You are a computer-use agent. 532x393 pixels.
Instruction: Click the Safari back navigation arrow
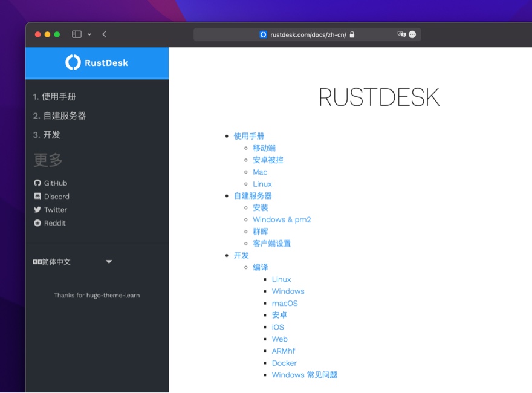[104, 34]
